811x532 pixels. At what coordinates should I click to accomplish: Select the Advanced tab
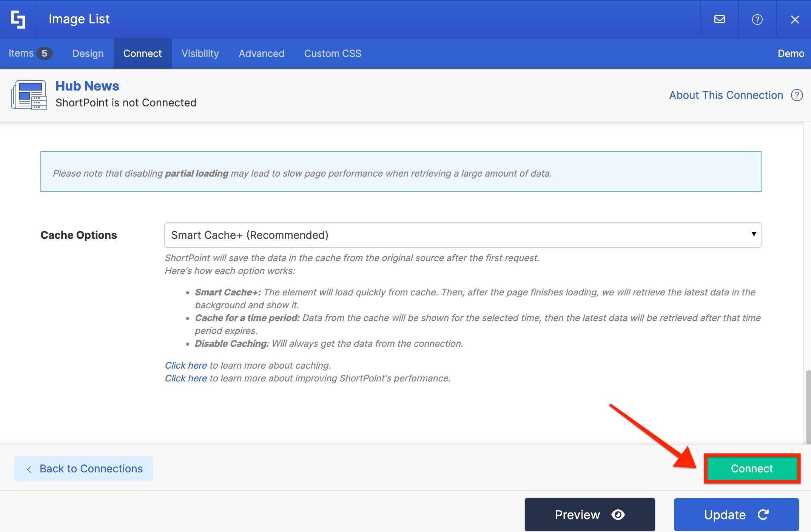(x=261, y=53)
